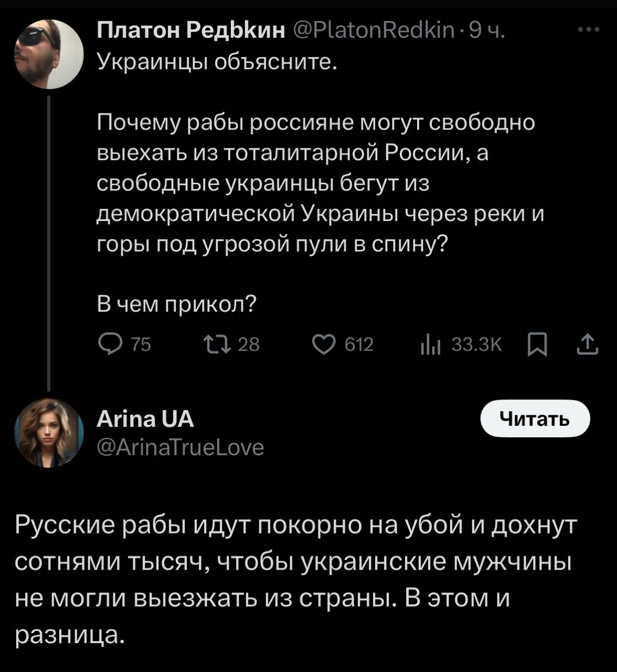Click the 33.3K views count
617x672 pixels.
click(476, 344)
